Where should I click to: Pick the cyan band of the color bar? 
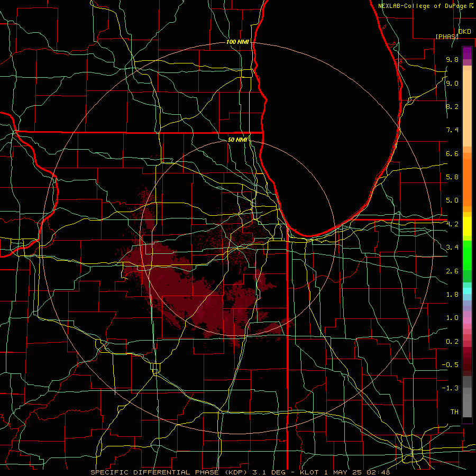tap(467, 291)
